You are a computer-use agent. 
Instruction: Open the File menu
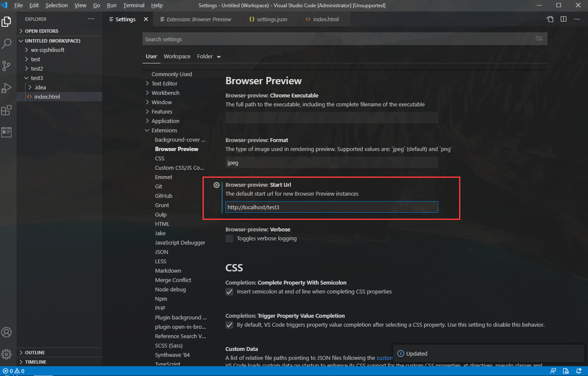pyautogui.click(x=19, y=5)
